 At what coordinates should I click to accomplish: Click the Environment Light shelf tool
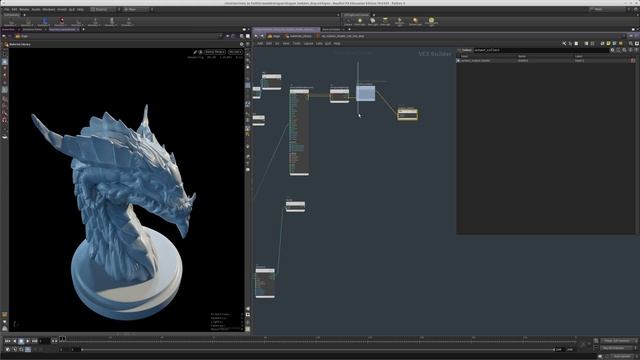point(431,21)
